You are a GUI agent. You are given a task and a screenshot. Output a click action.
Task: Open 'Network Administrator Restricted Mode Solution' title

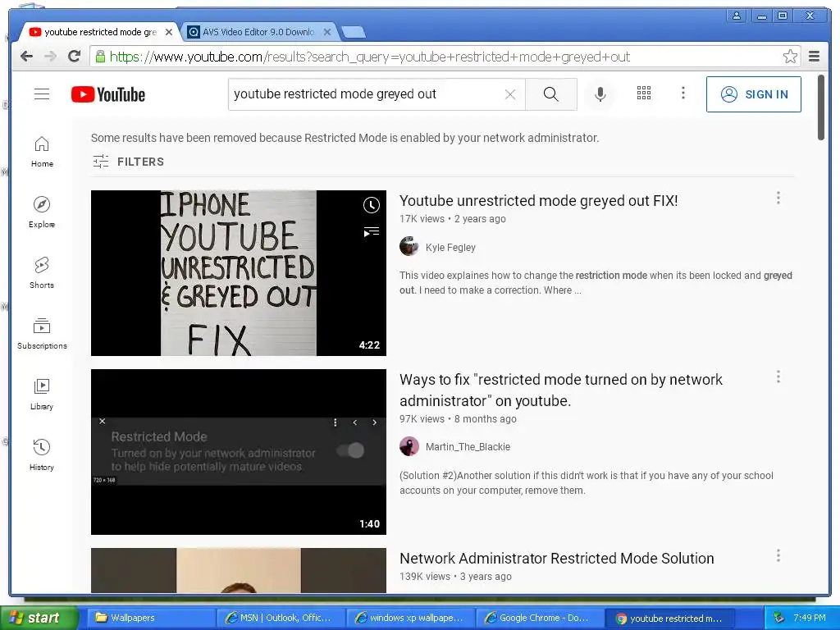pos(557,558)
